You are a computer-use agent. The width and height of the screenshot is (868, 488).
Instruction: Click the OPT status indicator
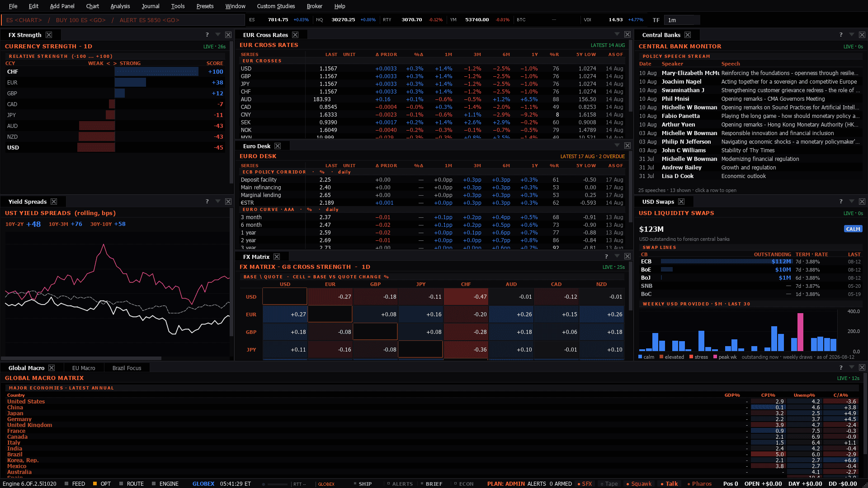point(102,483)
